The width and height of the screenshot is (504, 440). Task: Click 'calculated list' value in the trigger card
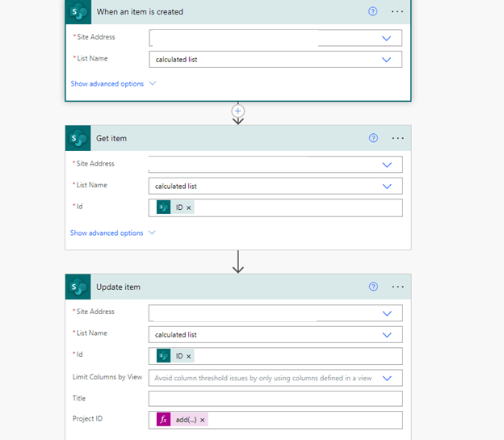[x=176, y=60]
